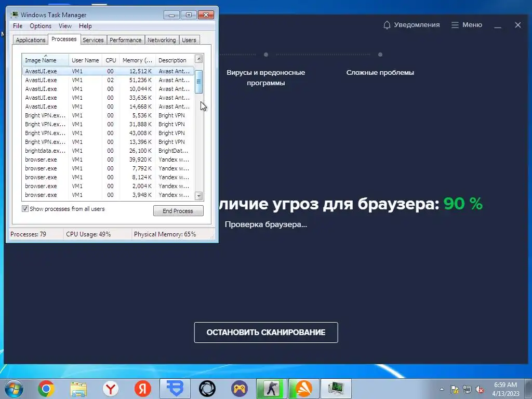Sort by CPU column header
The height and width of the screenshot is (399, 532).
(111, 60)
